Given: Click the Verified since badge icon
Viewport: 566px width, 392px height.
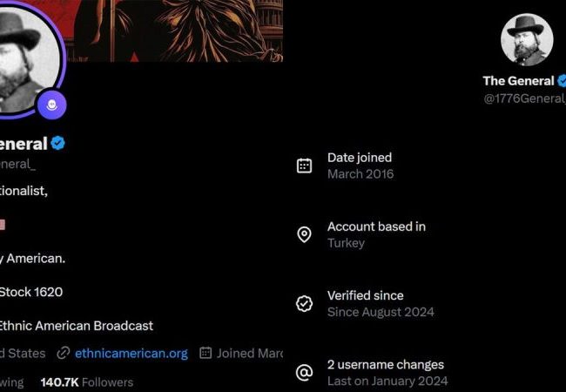Looking at the screenshot, I should coord(304,303).
